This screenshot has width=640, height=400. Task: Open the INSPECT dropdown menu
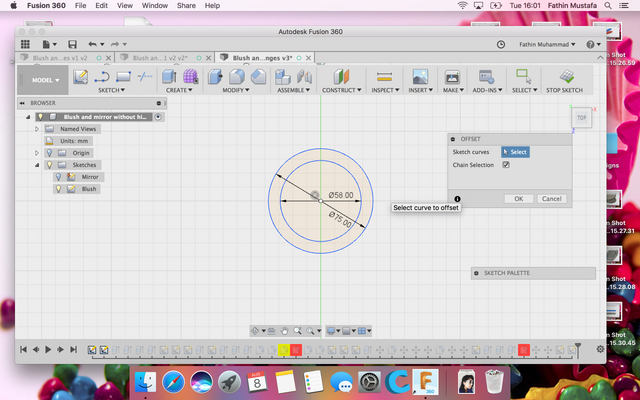pyautogui.click(x=385, y=90)
